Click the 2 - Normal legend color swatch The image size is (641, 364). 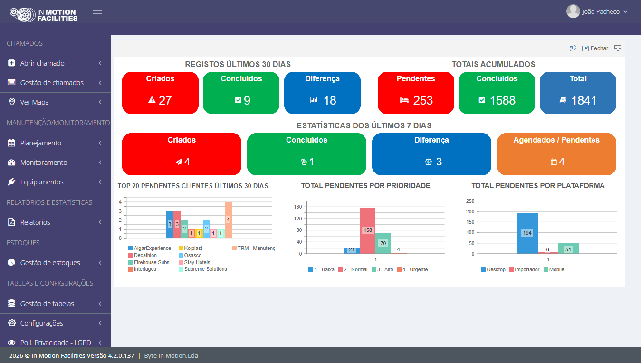point(340,269)
